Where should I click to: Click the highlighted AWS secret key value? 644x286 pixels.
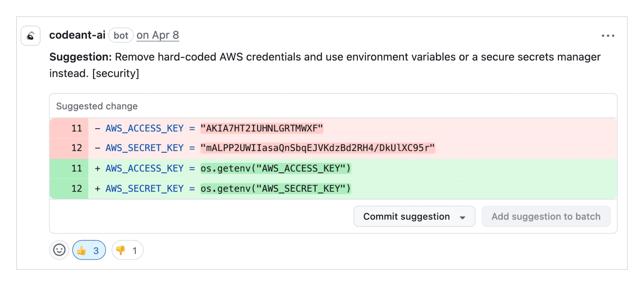(317, 148)
